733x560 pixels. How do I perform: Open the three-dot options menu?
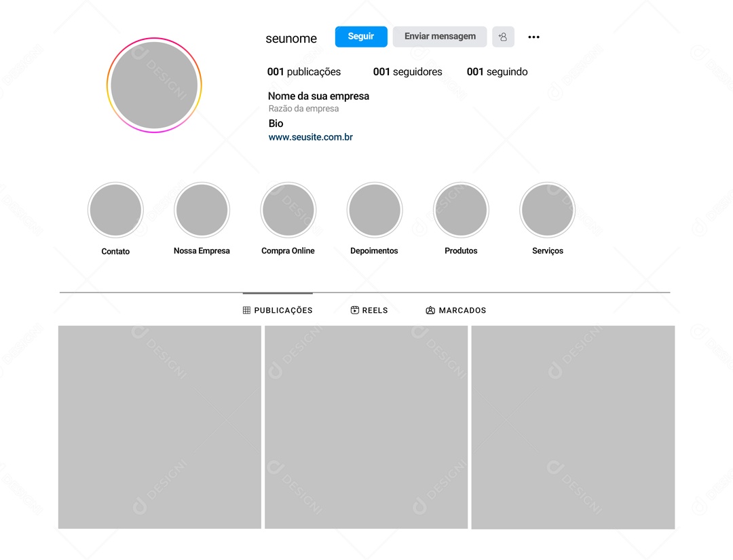pos(533,37)
